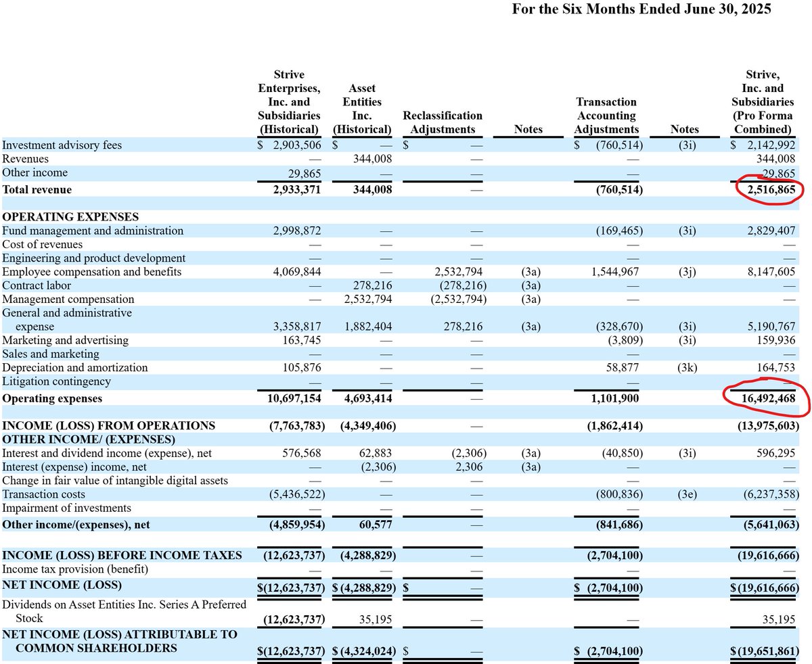Screen dimensions: 812x664
Task: Select the bold "Other income/(expenses), net" row label
Action: (74, 525)
